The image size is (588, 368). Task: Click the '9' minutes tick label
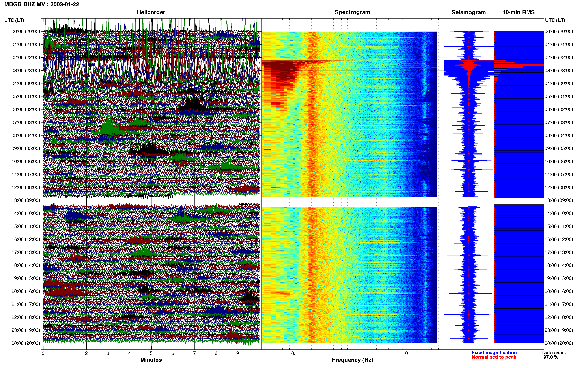tap(238, 353)
